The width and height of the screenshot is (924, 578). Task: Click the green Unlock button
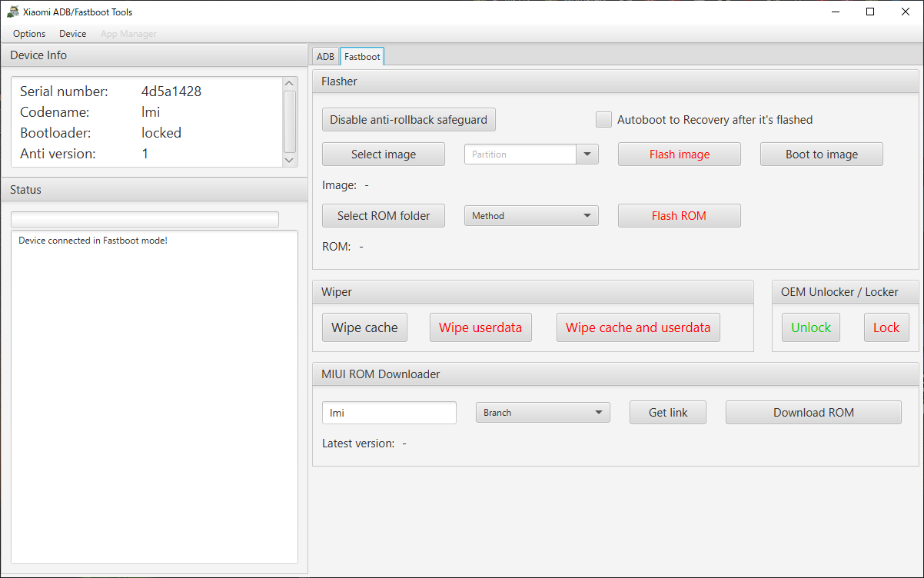pyautogui.click(x=811, y=327)
